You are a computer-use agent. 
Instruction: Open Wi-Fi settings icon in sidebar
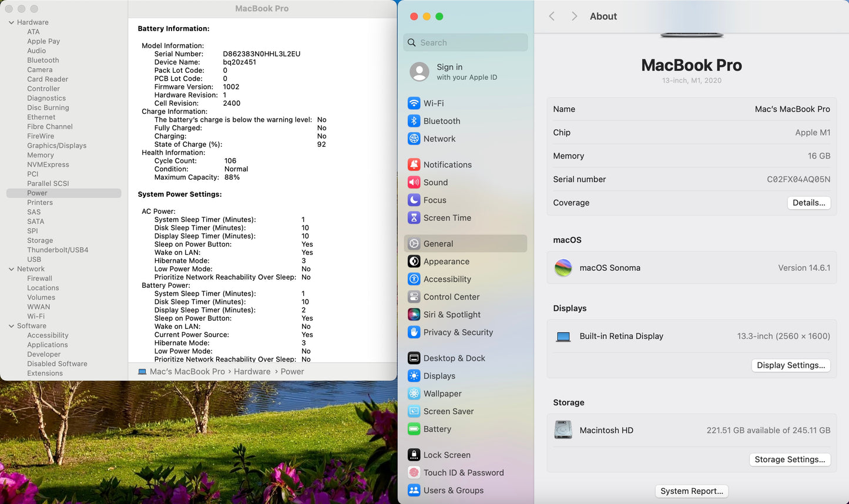pyautogui.click(x=414, y=103)
